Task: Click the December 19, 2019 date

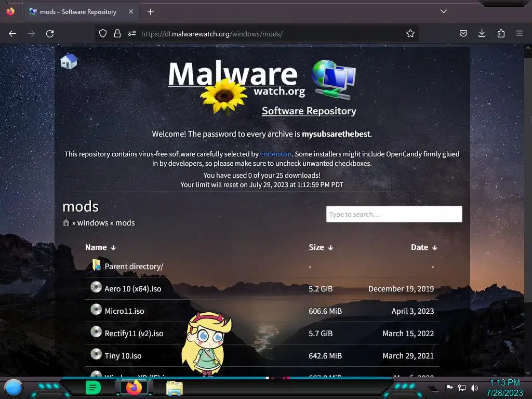Action: coord(401,289)
